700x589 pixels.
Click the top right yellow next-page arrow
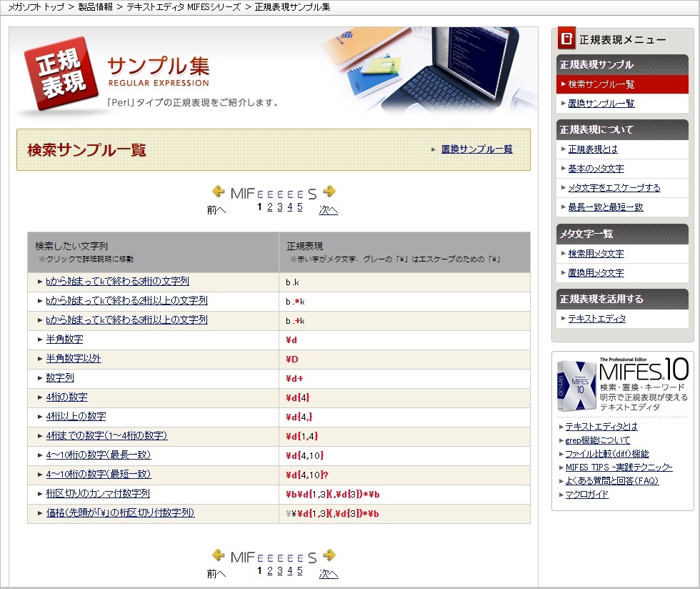[x=329, y=192]
